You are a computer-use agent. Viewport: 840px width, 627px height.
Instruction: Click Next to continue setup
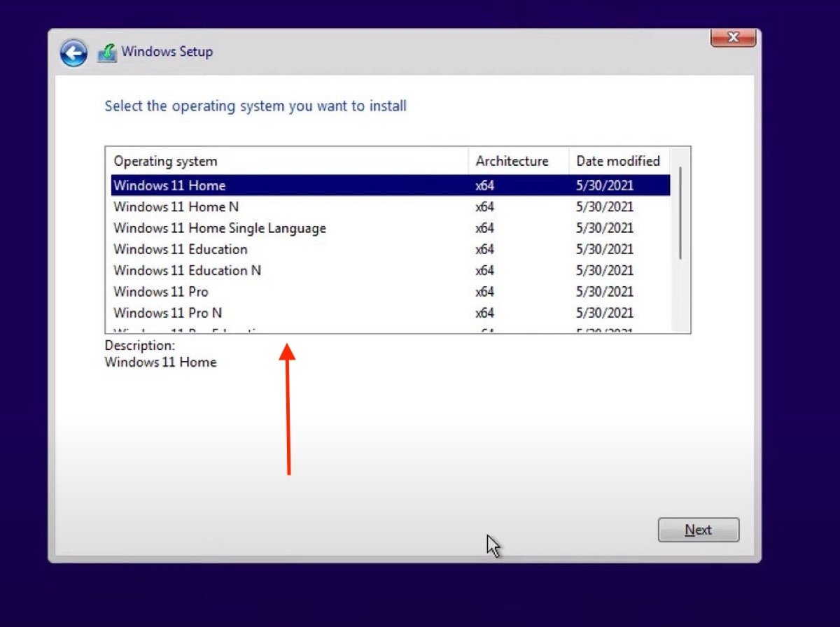(x=699, y=530)
